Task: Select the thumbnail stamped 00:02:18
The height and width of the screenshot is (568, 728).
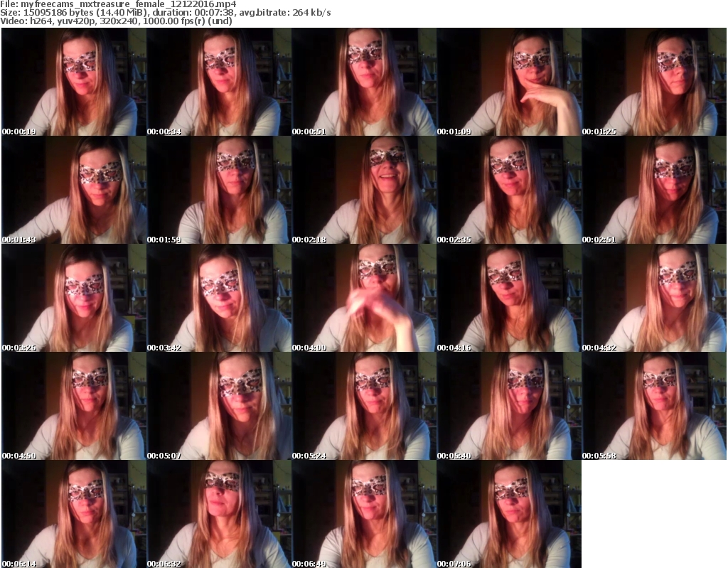Action: pos(364,190)
